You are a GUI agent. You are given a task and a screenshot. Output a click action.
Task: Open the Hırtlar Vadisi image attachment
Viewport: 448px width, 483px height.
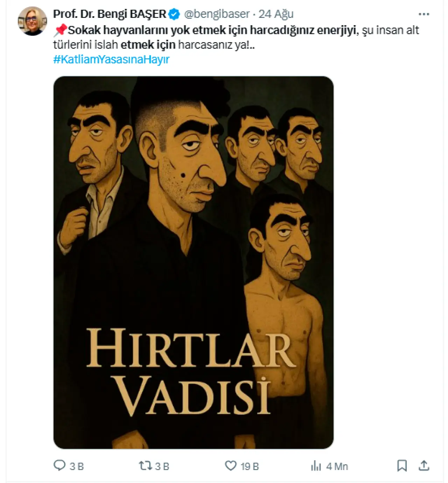click(x=193, y=262)
